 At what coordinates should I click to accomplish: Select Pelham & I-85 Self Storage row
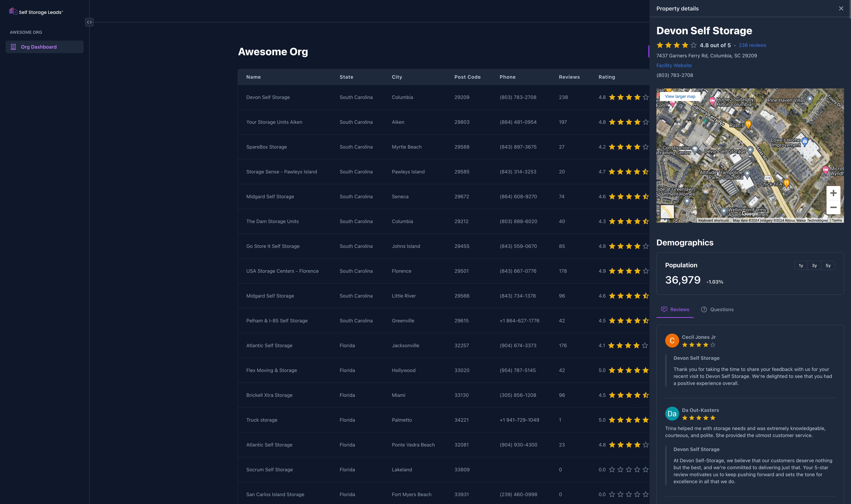pos(444,320)
